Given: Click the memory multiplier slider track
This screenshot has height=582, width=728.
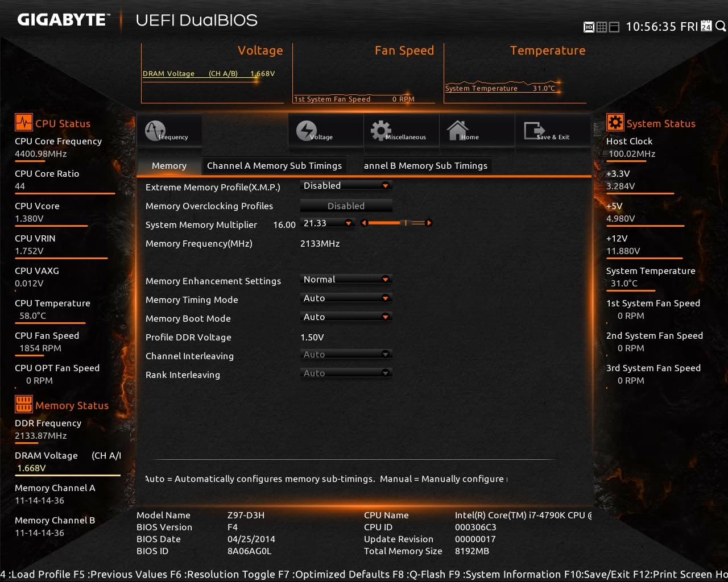Looking at the screenshot, I should [396, 223].
